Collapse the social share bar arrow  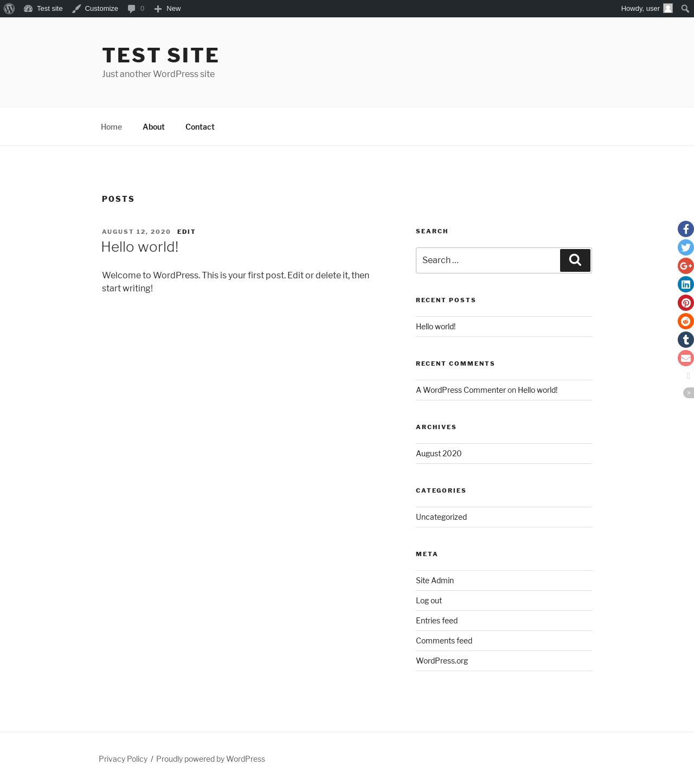pos(689,393)
